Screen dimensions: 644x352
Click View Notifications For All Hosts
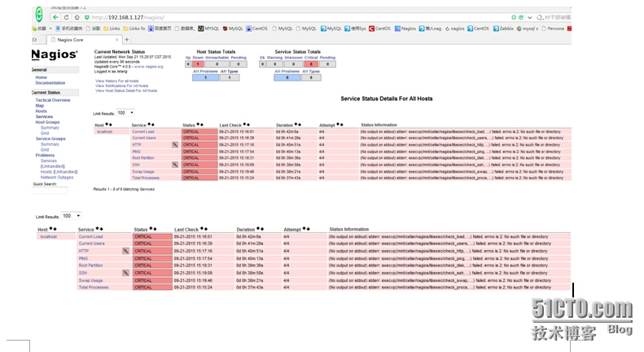point(121,86)
